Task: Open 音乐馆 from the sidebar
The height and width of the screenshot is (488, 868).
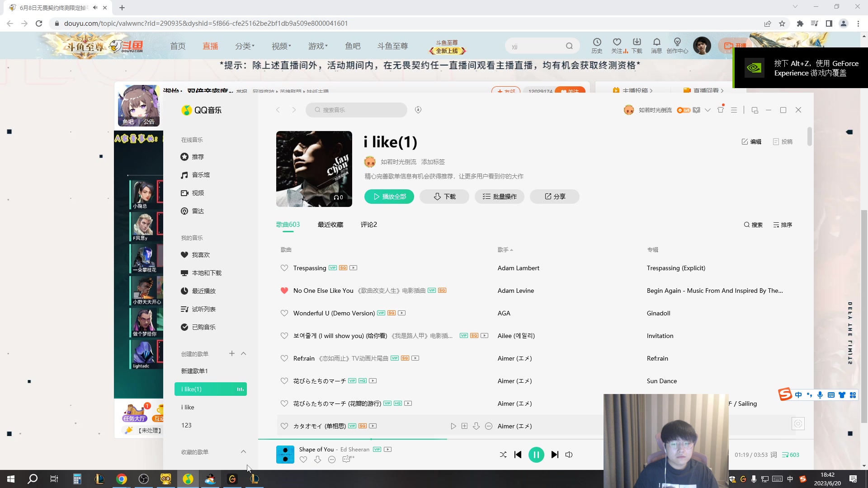Action: (201, 175)
